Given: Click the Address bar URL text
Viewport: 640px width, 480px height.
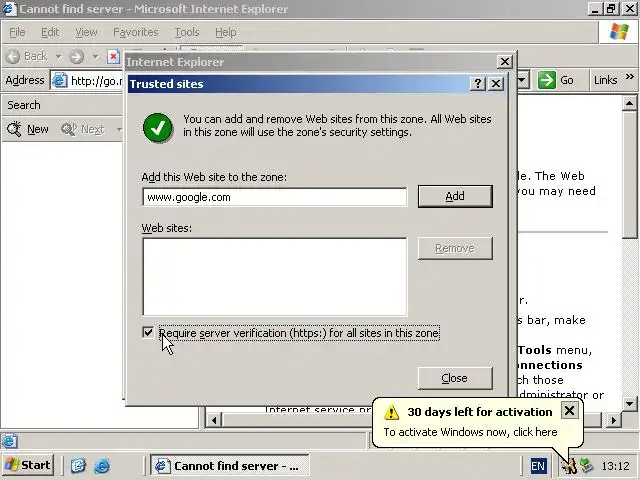Looking at the screenshot, I should [x=96, y=81].
